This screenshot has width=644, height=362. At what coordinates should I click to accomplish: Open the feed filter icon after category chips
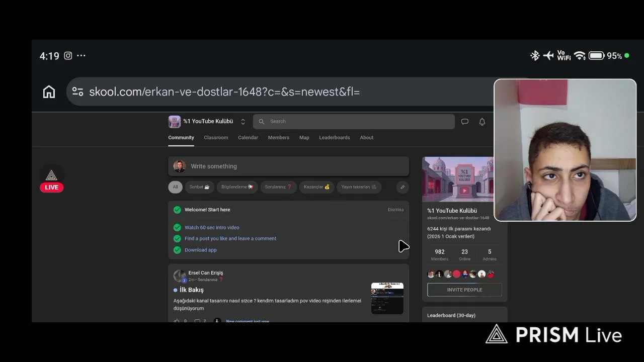[x=403, y=187]
